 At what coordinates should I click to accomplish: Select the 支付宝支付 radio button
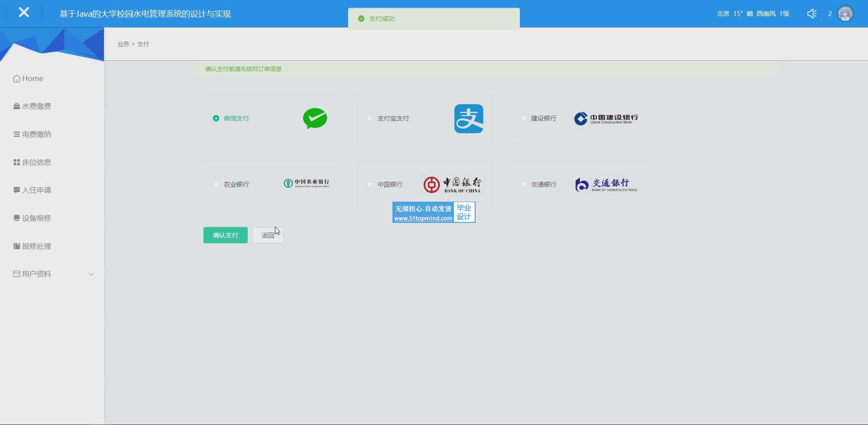pos(370,118)
